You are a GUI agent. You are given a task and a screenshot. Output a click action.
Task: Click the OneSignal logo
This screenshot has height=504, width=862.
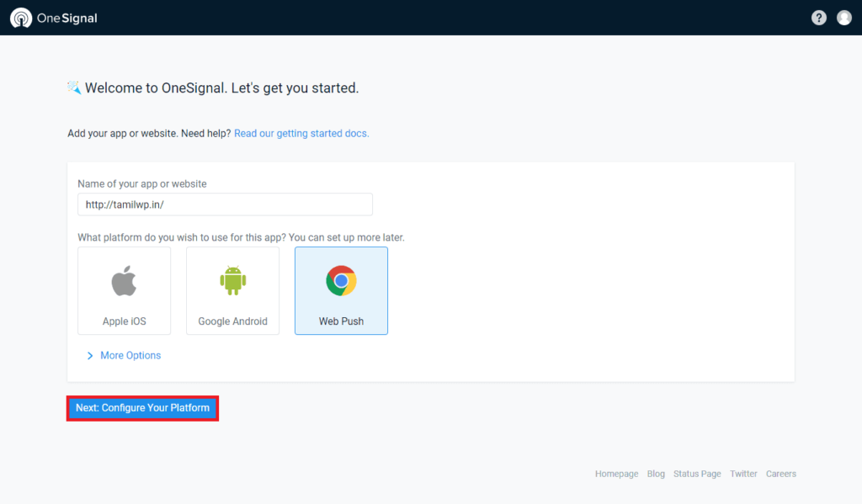pyautogui.click(x=53, y=19)
